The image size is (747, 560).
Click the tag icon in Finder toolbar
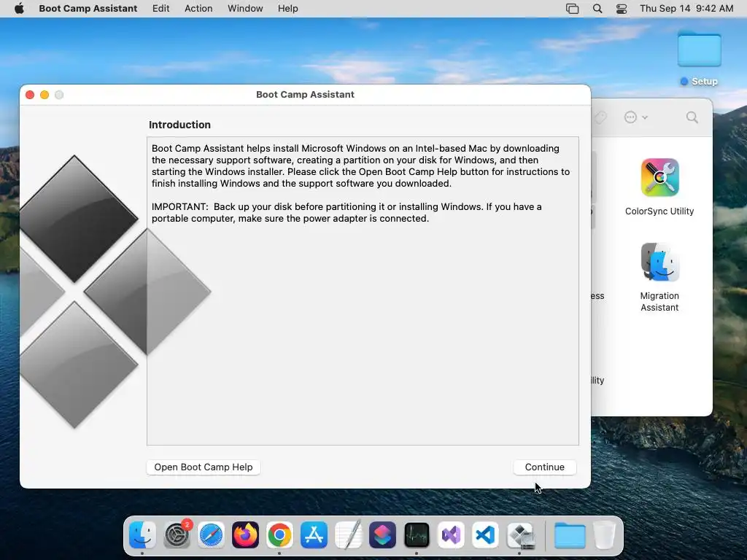pos(600,117)
